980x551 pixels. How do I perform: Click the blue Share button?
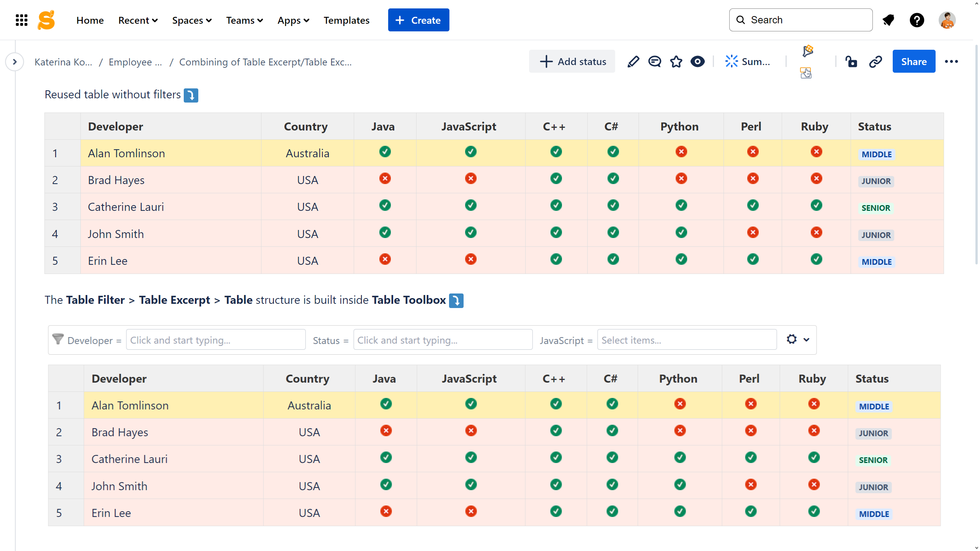tap(914, 62)
